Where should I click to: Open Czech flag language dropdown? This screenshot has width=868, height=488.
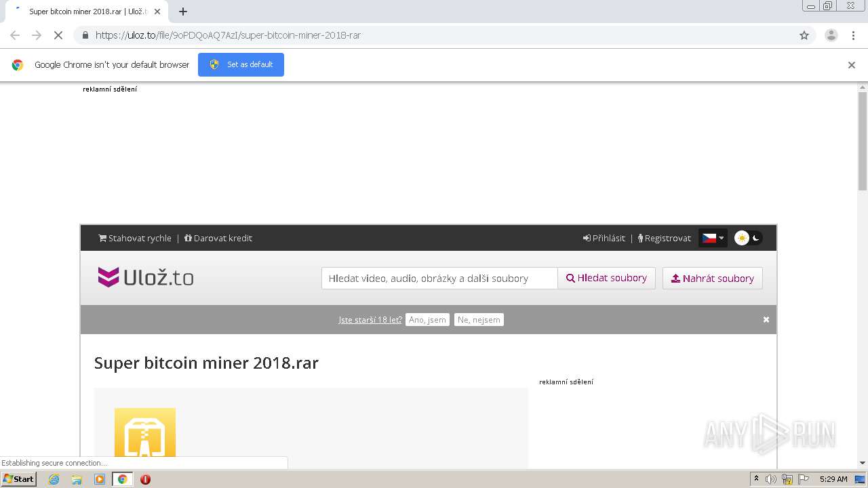click(713, 238)
